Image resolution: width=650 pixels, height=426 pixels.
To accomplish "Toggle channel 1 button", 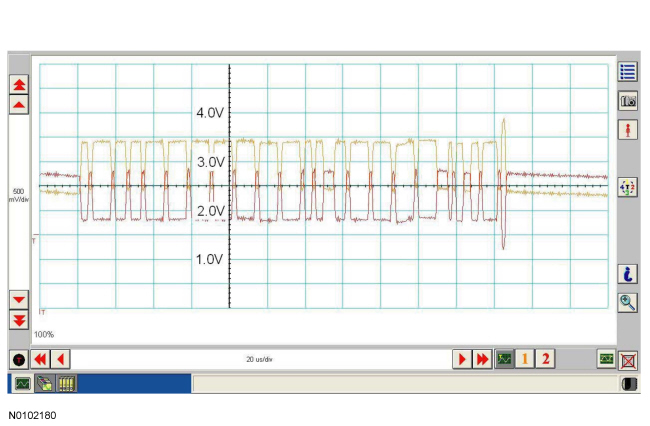I will [525, 359].
